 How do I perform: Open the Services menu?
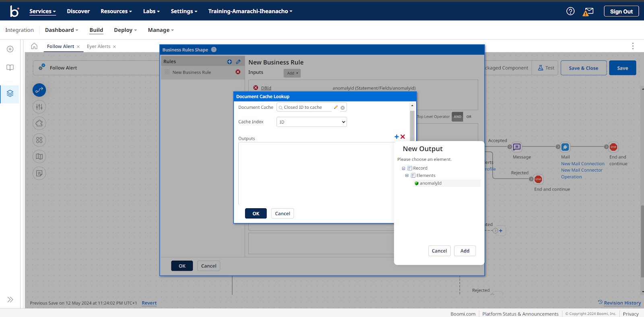coord(42,11)
